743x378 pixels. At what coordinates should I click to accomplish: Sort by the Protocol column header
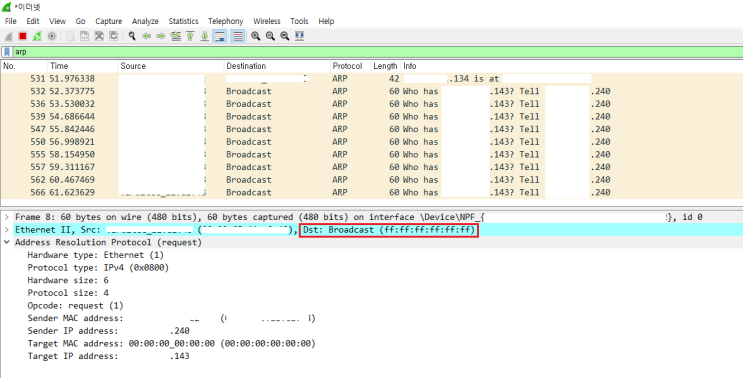pyautogui.click(x=350, y=66)
